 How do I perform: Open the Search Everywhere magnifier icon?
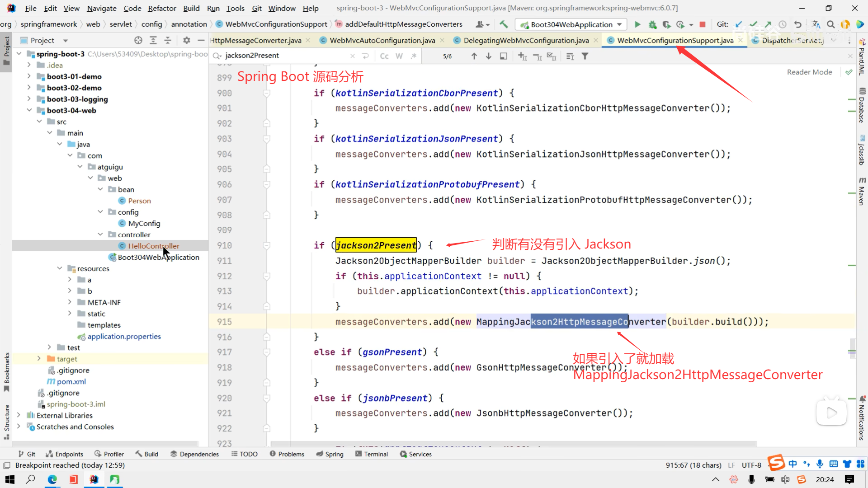coord(830,24)
